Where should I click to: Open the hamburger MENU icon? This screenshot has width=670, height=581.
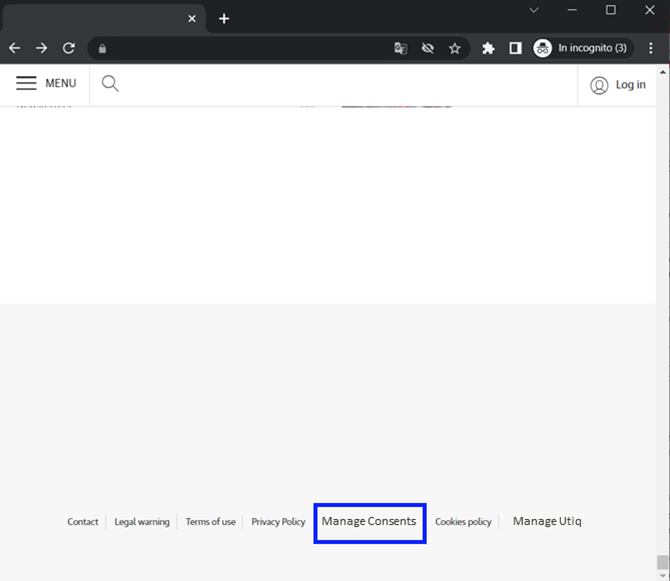(x=26, y=84)
